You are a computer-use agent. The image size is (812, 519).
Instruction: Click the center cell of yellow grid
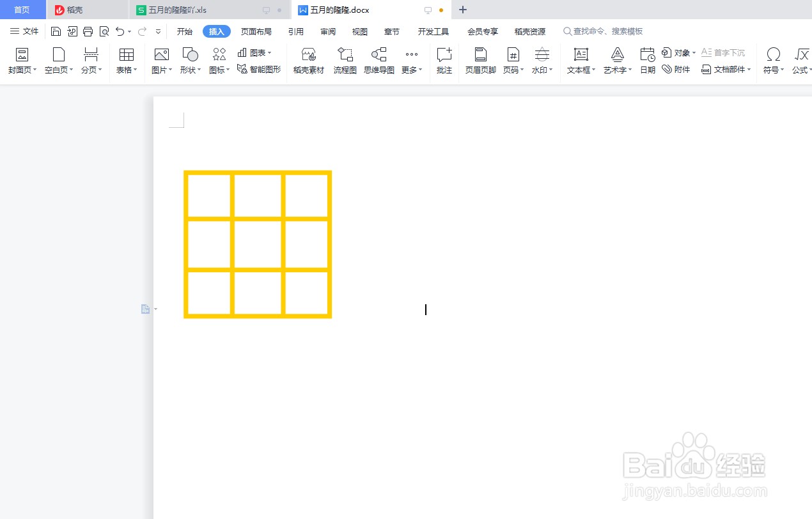[258, 244]
